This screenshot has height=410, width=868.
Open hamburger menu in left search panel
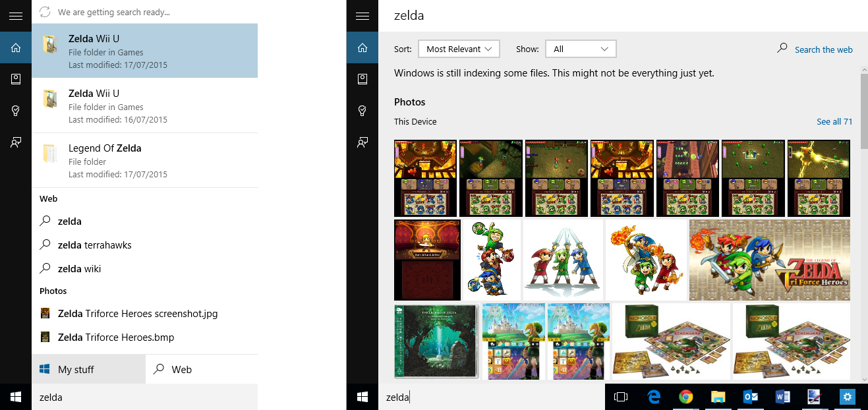coord(16,16)
